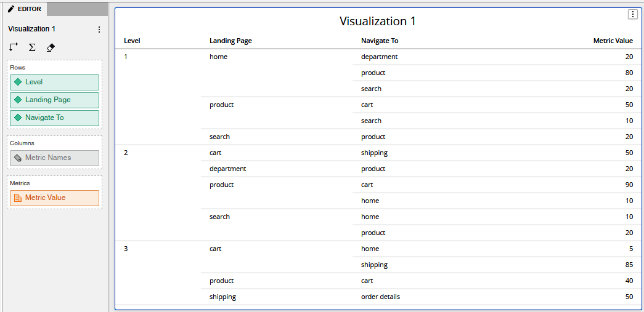Click the Navigate To column header
Screen dimensions: 644x312
(380, 41)
